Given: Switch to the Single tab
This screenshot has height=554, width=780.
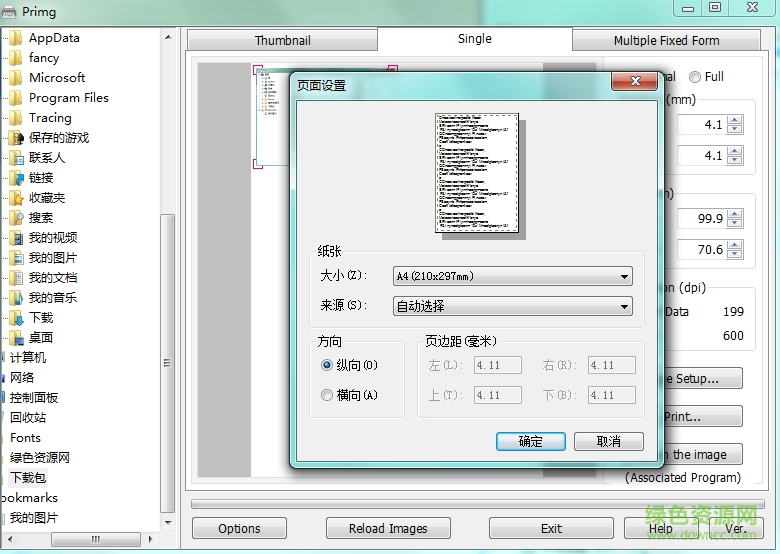Looking at the screenshot, I should (475, 39).
